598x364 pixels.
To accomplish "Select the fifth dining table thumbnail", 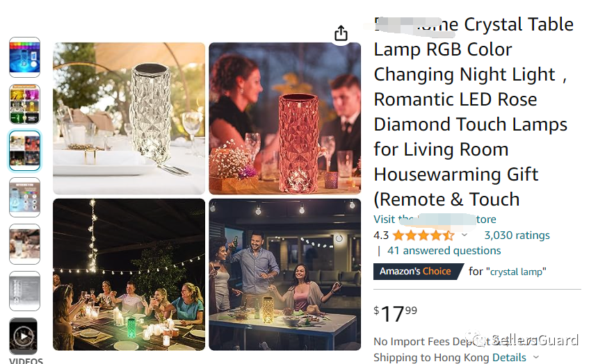I will click(x=25, y=245).
